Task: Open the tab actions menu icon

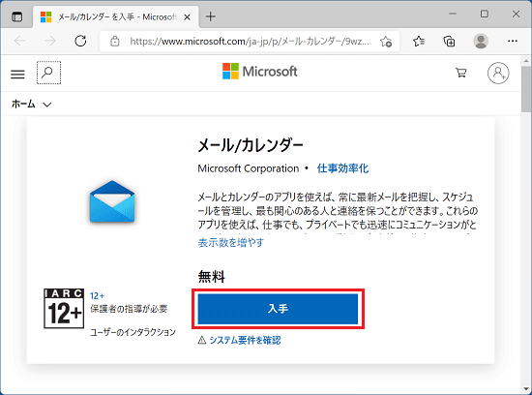Action: click(x=16, y=16)
